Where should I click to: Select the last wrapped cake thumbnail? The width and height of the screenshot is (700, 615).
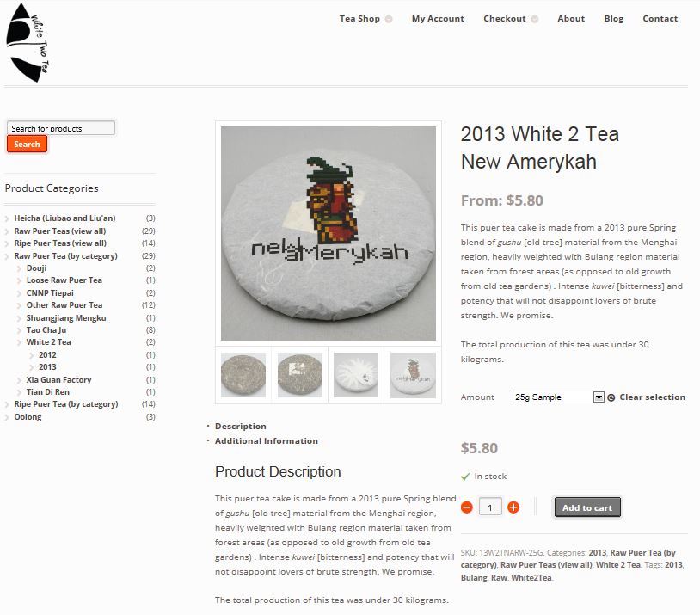(x=413, y=375)
